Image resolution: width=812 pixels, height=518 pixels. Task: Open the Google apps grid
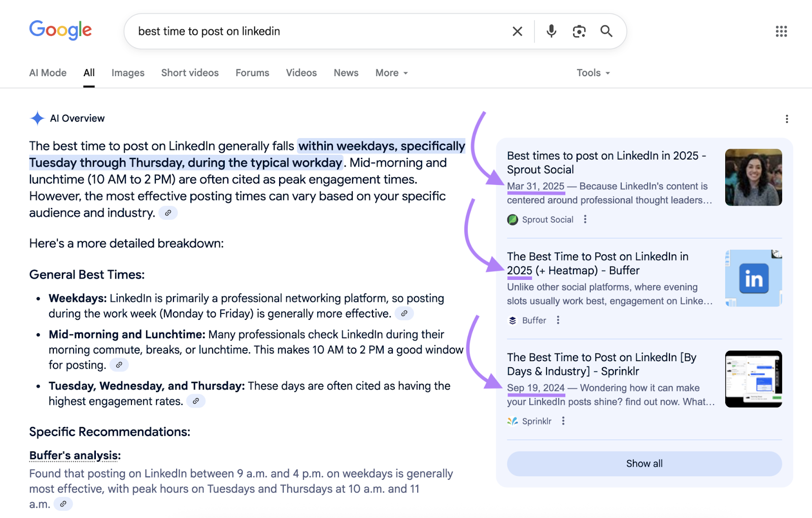pos(781,31)
